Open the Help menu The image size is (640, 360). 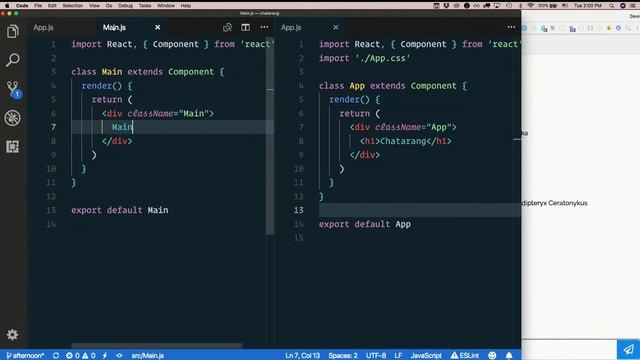pyautogui.click(x=186, y=6)
